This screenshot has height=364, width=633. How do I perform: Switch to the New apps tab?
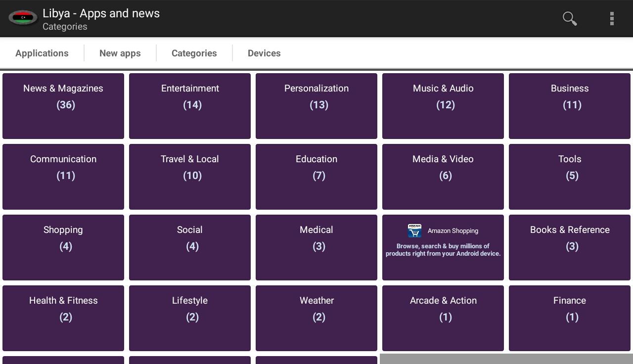coord(120,53)
